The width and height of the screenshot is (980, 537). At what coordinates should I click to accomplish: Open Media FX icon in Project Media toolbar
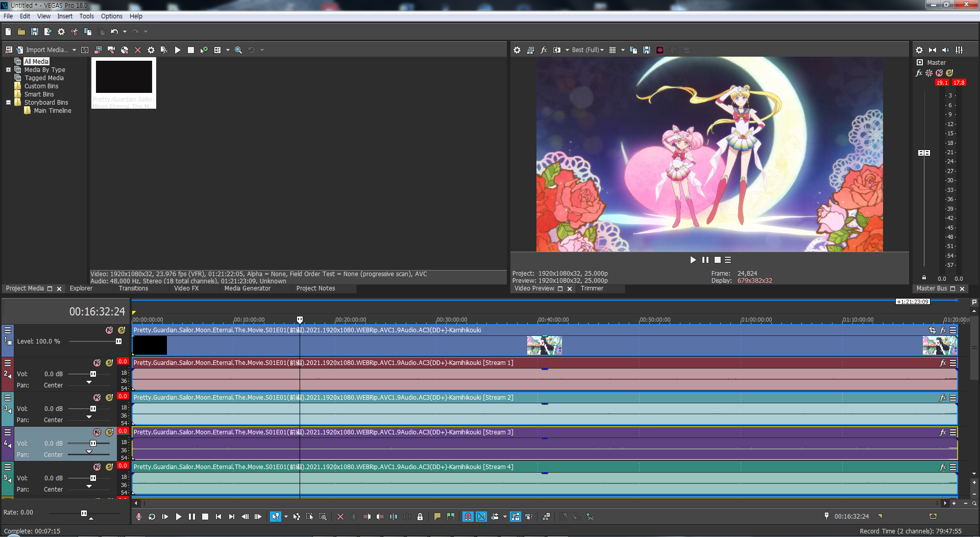[164, 50]
